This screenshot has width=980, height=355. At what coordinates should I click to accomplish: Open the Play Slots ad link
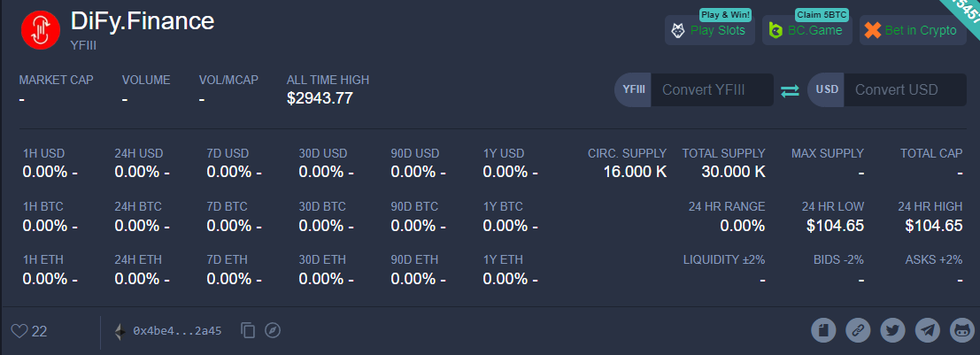[x=709, y=30]
